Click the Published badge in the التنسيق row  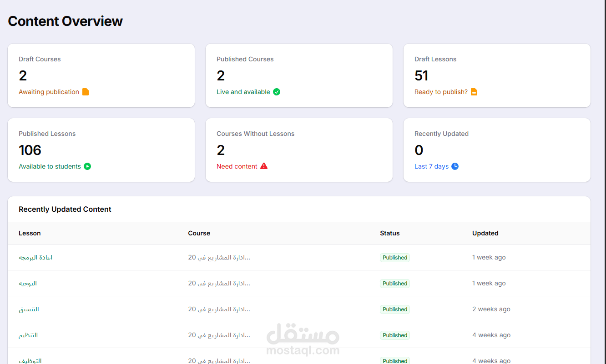click(395, 309)
